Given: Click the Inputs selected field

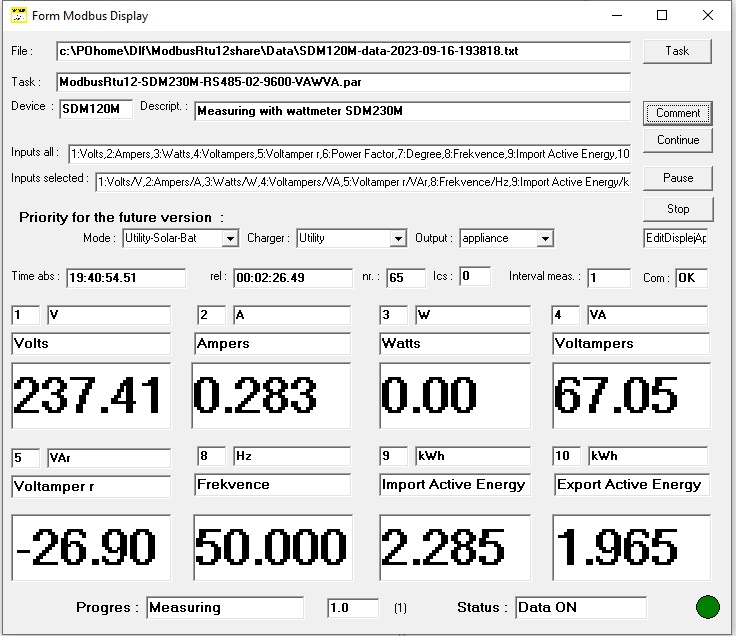Looking at the screenshot, I should (x=362, y=182).
